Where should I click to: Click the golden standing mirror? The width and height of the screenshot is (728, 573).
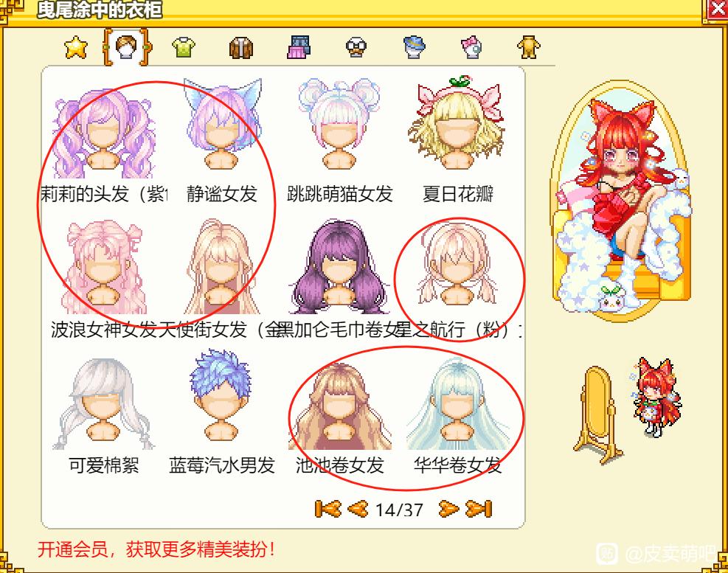599,414
